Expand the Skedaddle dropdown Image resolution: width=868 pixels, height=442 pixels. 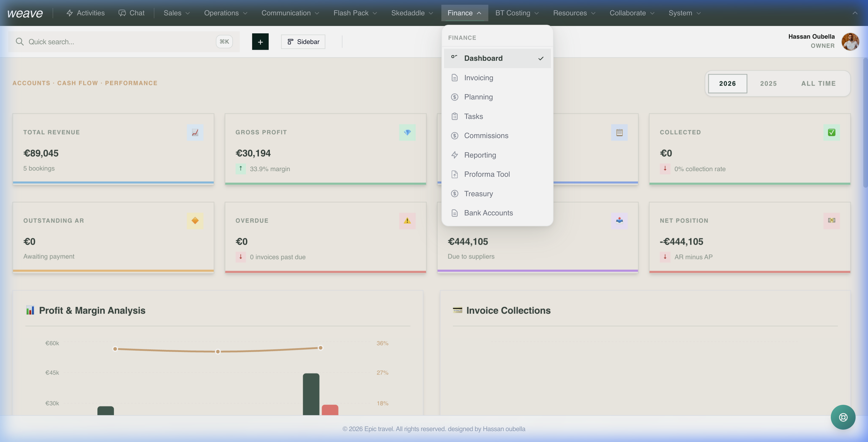coord(412,13)
